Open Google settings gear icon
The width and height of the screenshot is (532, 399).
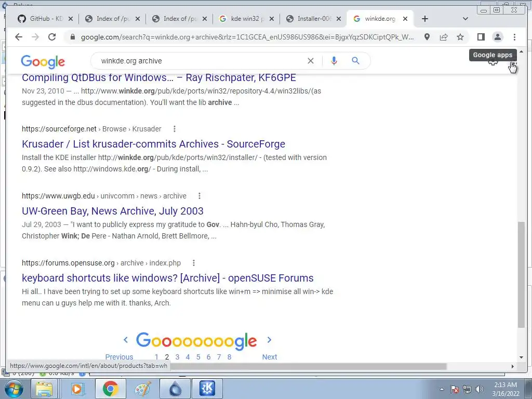coord(493,63)
